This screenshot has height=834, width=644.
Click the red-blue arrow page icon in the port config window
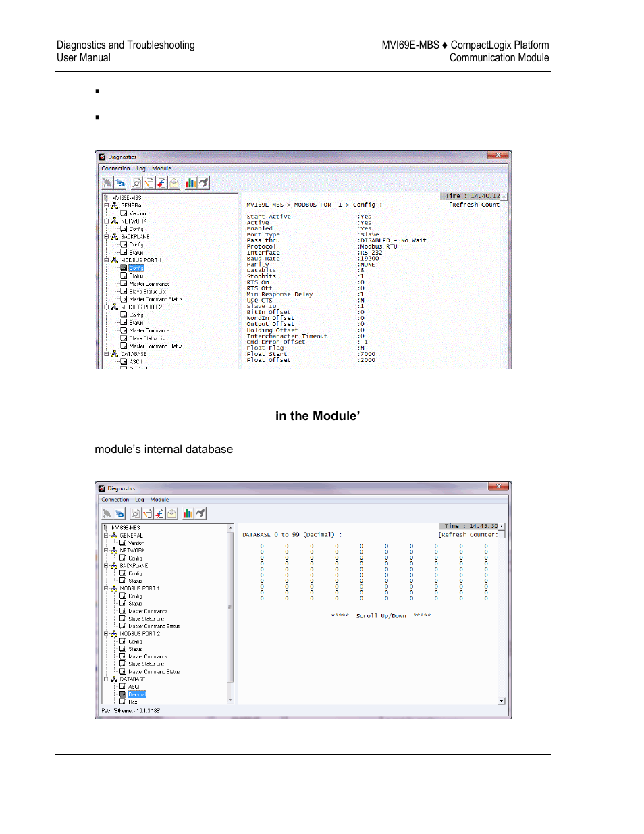(x=161, y=183)
